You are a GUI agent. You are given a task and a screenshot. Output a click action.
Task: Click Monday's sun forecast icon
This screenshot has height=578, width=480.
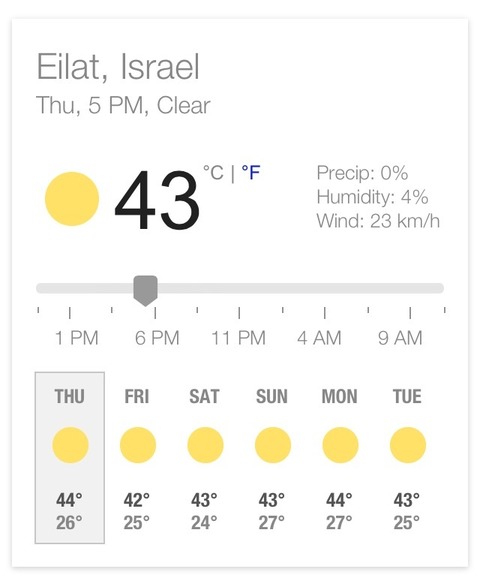click(x=340, y=445)
